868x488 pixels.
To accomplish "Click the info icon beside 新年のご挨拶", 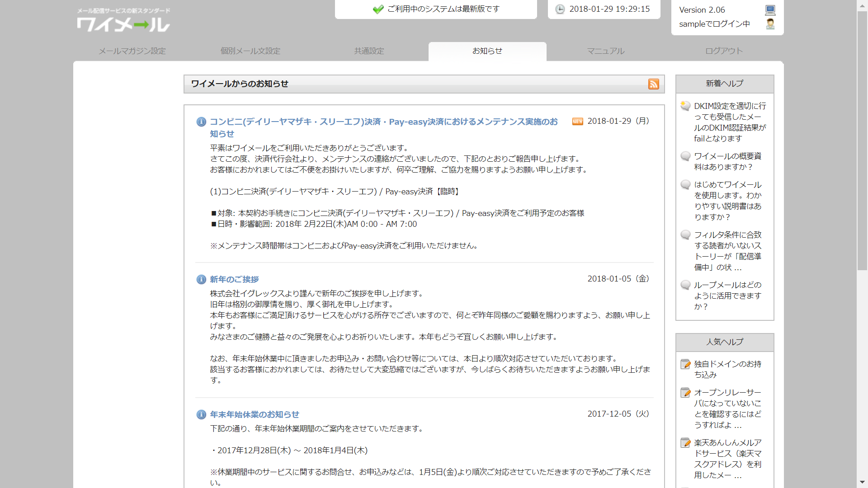I will tap(201, 280).
